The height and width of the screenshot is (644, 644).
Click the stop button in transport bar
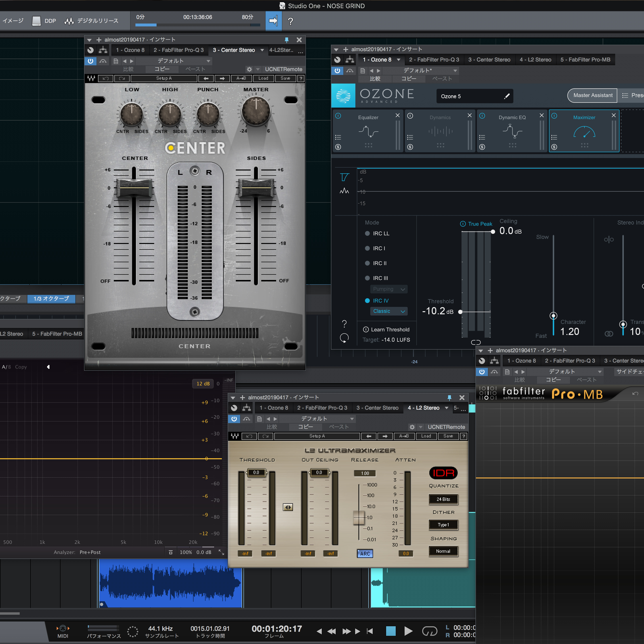point(391,631)
